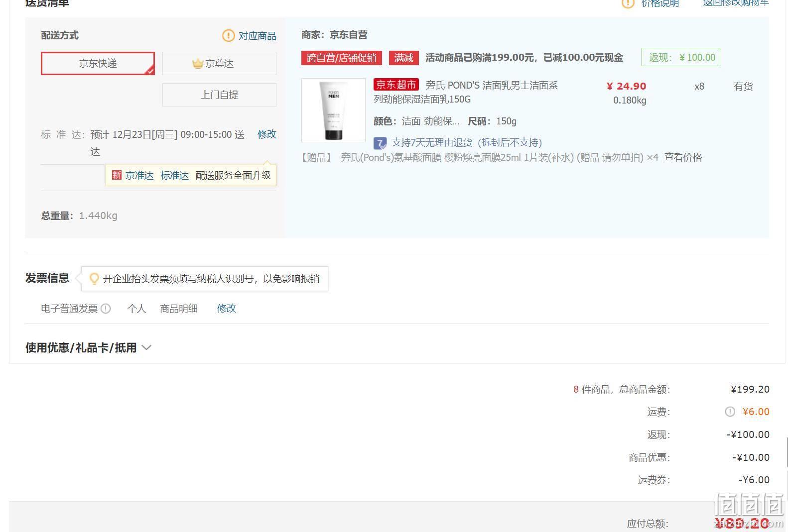Click the 赠品 氨基酸面膜 gift line
The image size is (788, 532).
pos(480,157)
